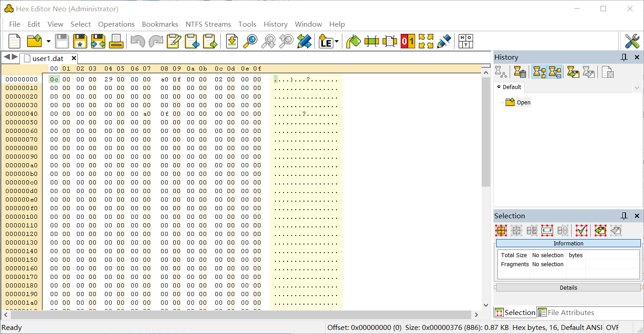Close the user1.dat tab

[x=74, y=58]
